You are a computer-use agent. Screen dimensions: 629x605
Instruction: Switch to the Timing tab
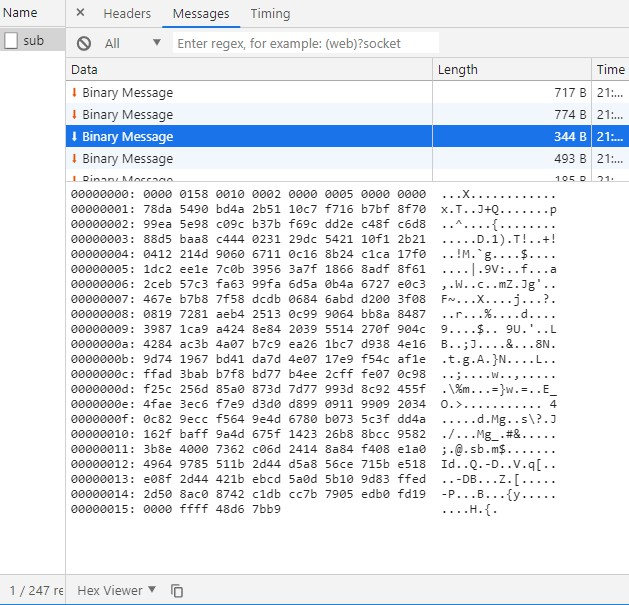[270, 14]
